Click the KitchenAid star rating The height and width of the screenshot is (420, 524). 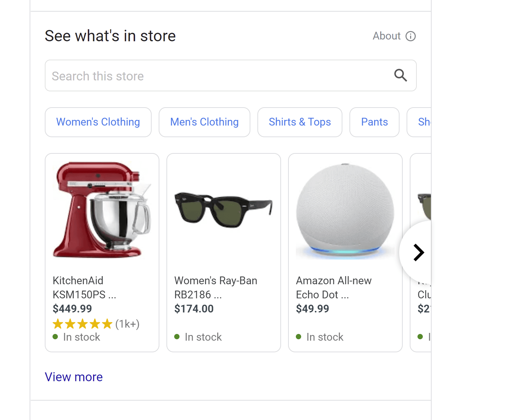pyautogui.click(x=83, y=324)
